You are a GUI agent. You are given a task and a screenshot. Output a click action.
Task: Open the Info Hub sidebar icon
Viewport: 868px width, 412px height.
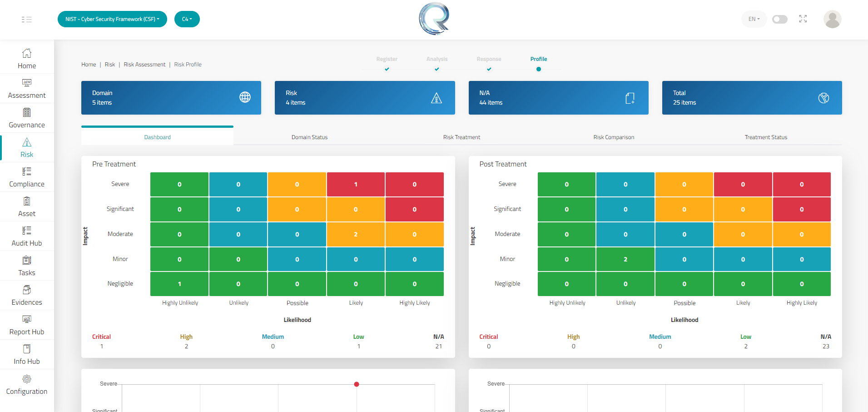coord(27,349)
